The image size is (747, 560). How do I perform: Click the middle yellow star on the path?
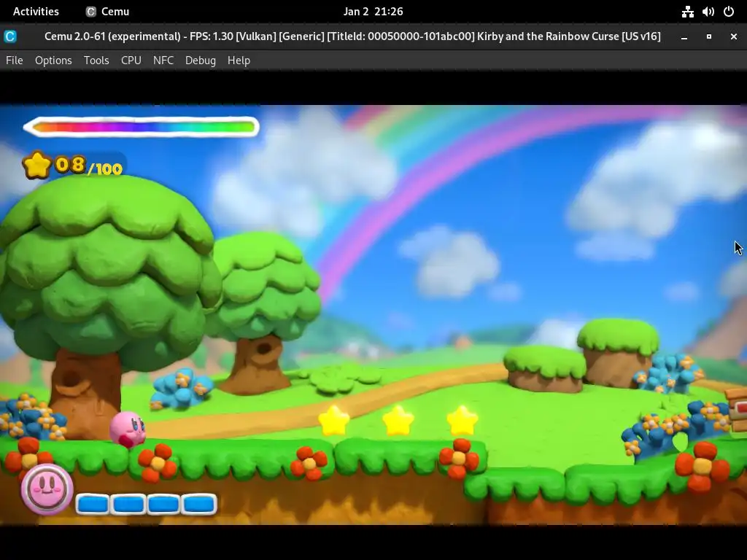coord(398,421)
